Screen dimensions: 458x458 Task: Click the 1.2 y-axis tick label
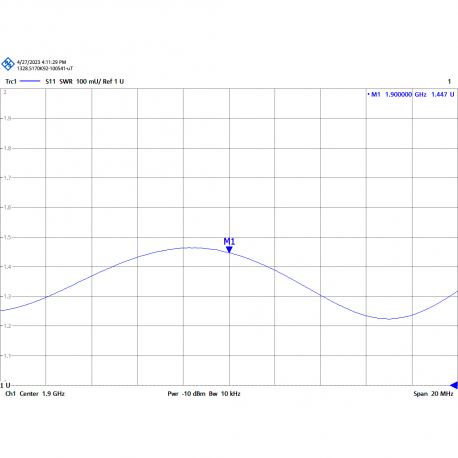(7, 326)
